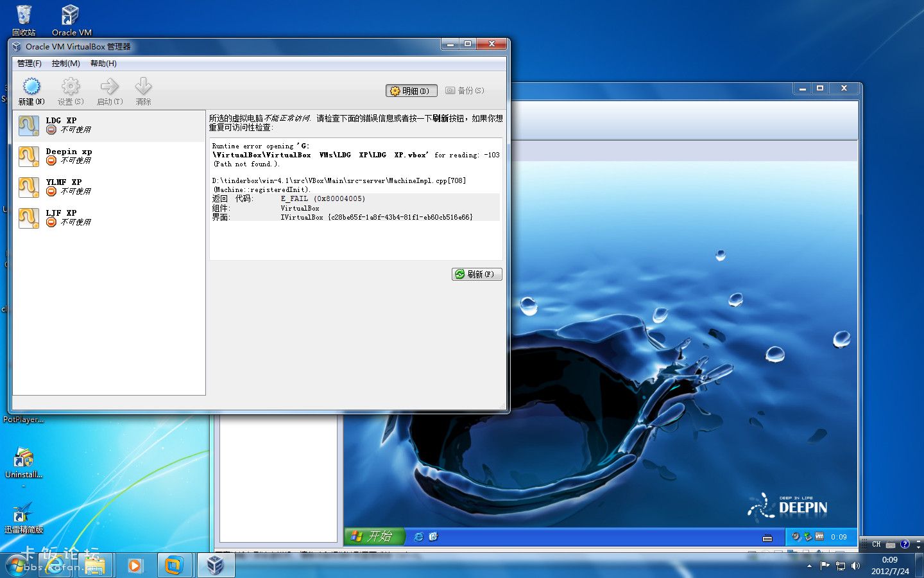Click the Deepin xp machine icon
924x578 pixels.
[x=29, y=157]
